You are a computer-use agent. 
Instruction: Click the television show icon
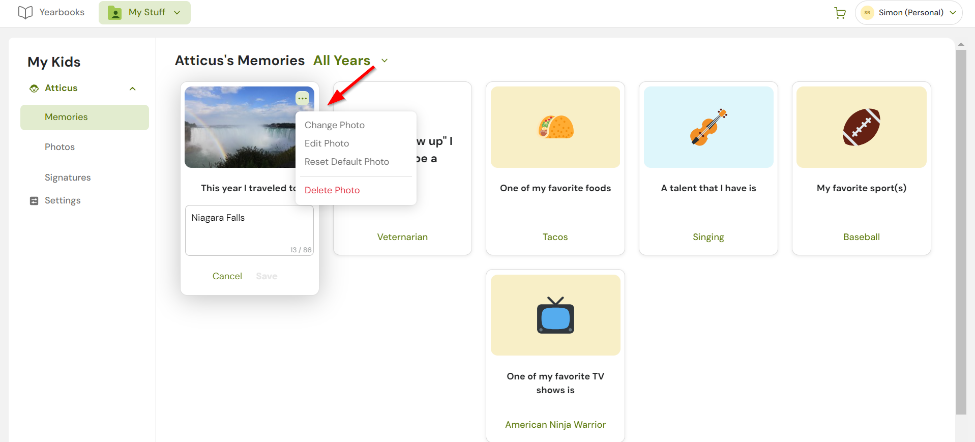[x=554, y=315]
